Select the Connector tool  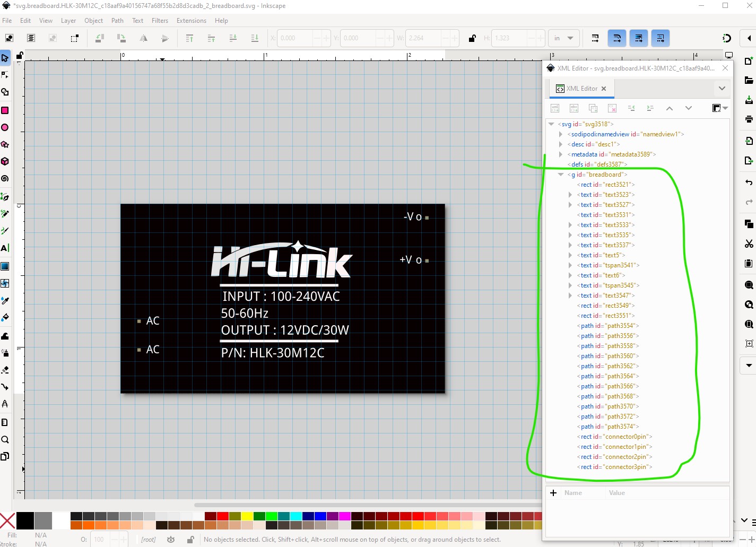point(5,387)
